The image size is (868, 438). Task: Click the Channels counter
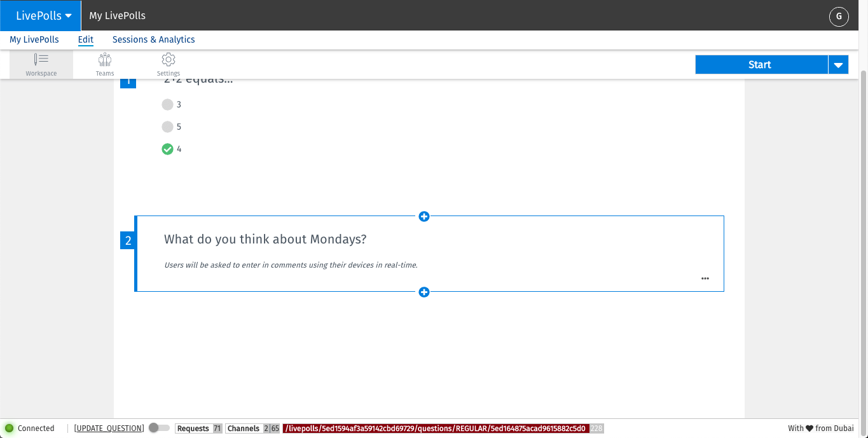253,428
